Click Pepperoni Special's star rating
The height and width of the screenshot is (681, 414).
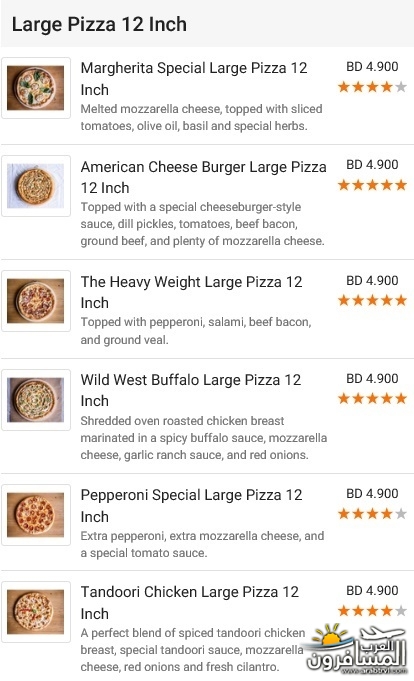[372, 514]
